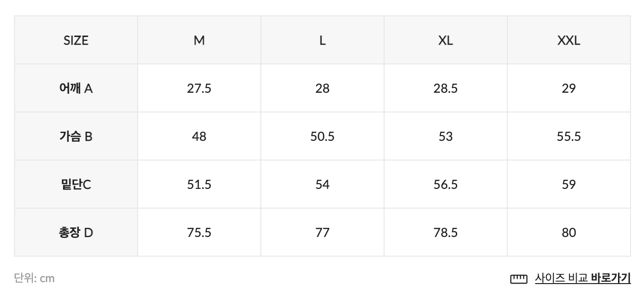Click the 56.5 hem value for XL
Viewport: 644px width, 298px height.
click(446, 185)
